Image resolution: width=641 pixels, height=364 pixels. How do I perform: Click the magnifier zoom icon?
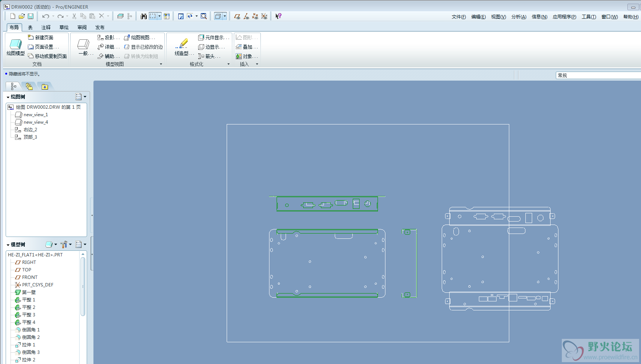tap(204, 16)
